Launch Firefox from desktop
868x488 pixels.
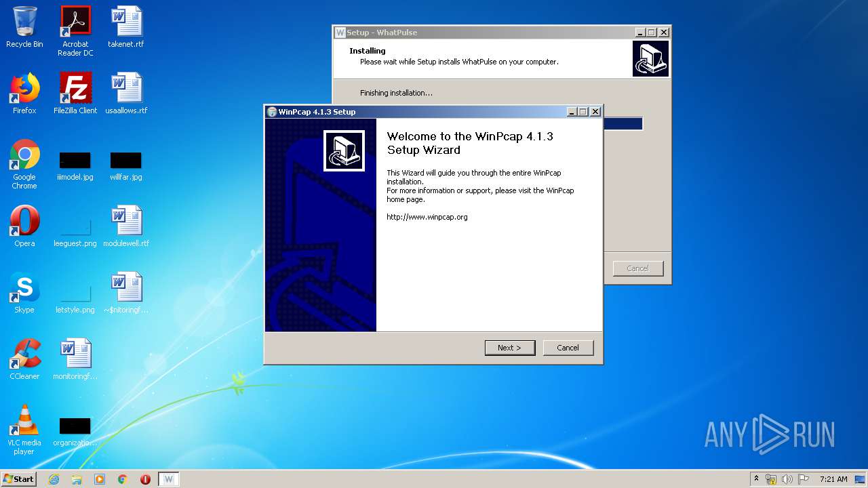(x=24, y=94)
